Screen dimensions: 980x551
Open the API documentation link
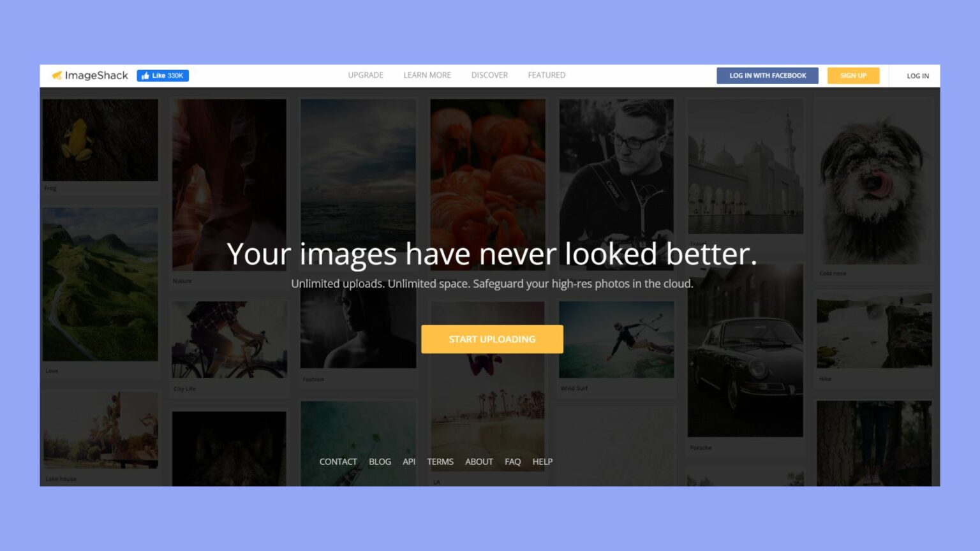click(408, 461)
